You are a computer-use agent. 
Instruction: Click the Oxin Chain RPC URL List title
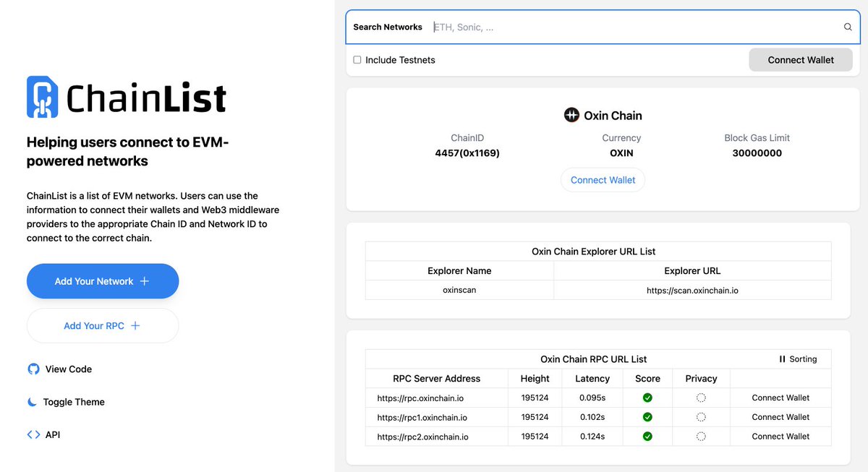click(593, 359)
